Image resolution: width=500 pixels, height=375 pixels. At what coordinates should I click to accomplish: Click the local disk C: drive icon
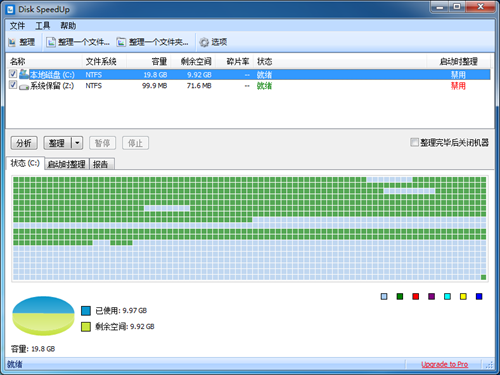click(x=24, y=74)
